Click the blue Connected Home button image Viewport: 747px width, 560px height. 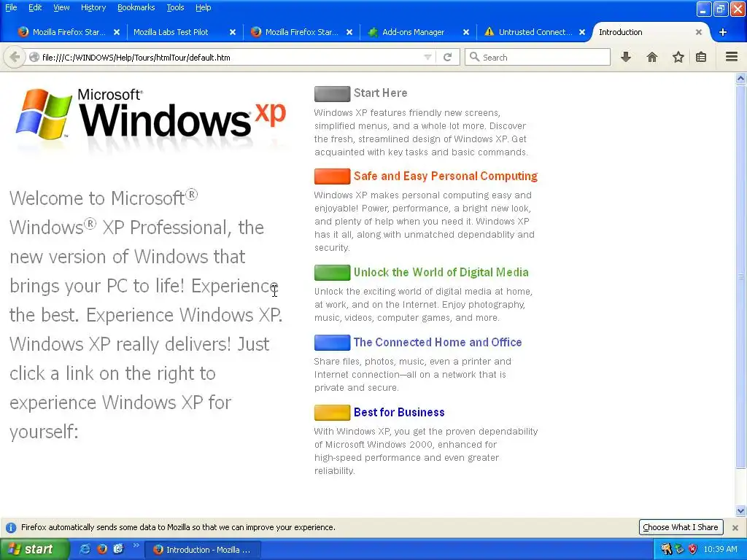(332, 343)
